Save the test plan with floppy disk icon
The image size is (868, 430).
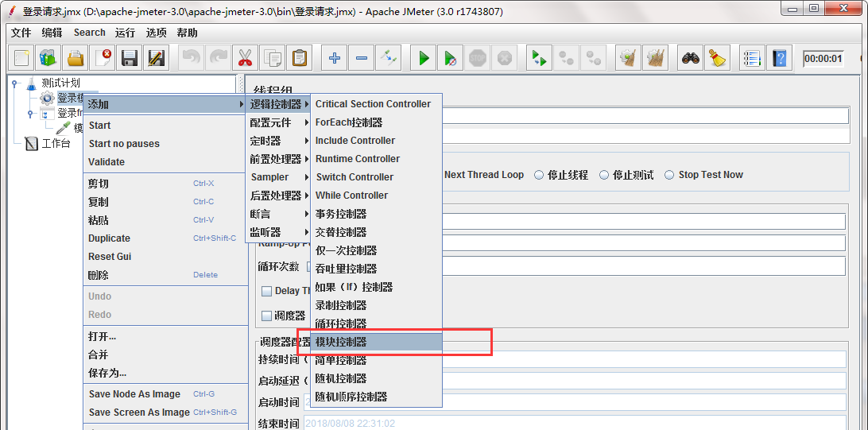tap(130, 57)
